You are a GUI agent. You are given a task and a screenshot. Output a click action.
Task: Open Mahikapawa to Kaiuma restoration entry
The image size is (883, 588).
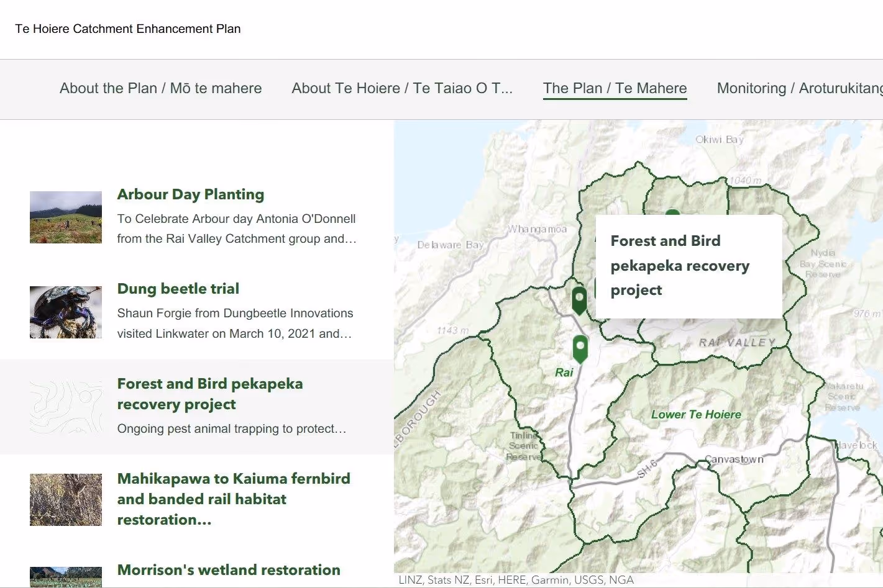coord(234,499)
